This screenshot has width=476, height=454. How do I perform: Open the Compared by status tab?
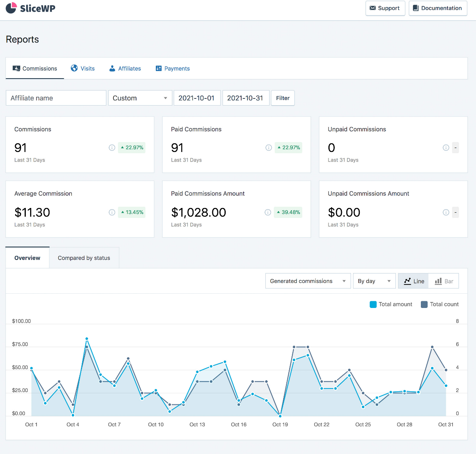pyautogui.click(x=84, y=258)
